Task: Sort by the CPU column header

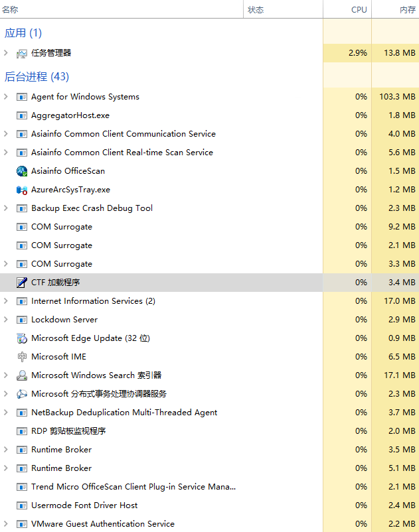Action: pyautogui.click(x=347, y=9)
